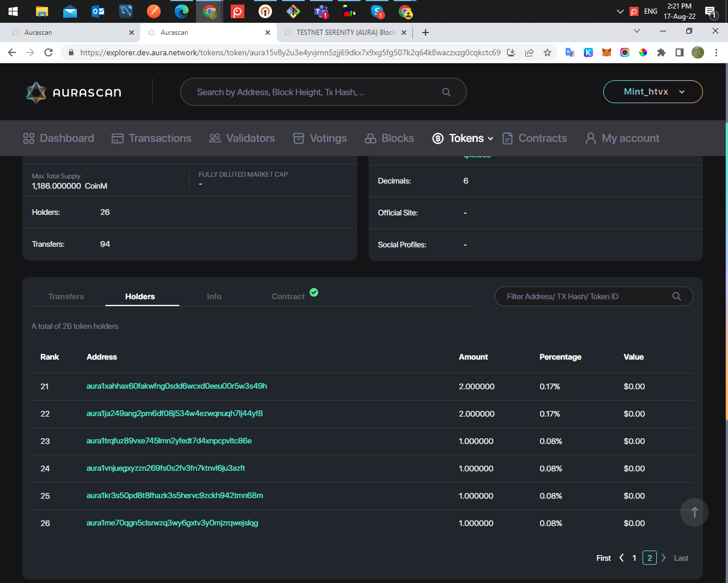Open the browser tab list chevron

(636, 32)
